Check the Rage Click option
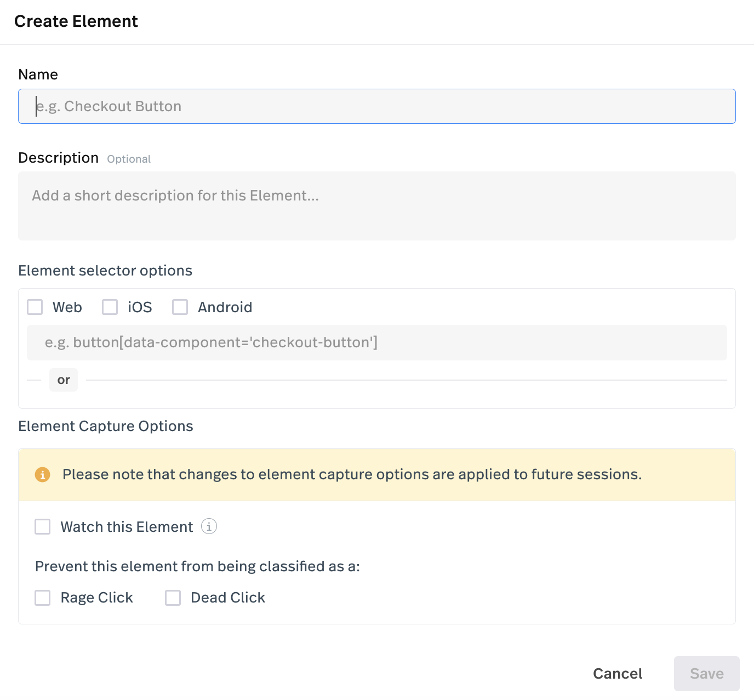 (43, 598)
